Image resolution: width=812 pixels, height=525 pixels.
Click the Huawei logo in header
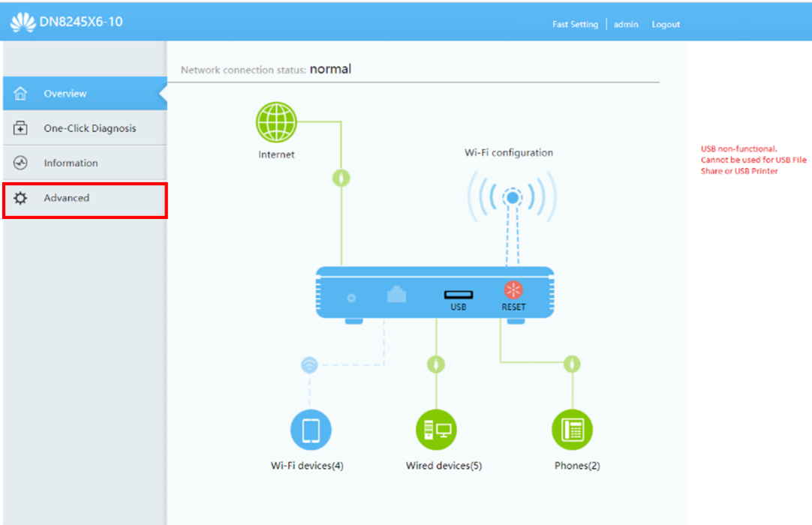[x=23, y=22]
